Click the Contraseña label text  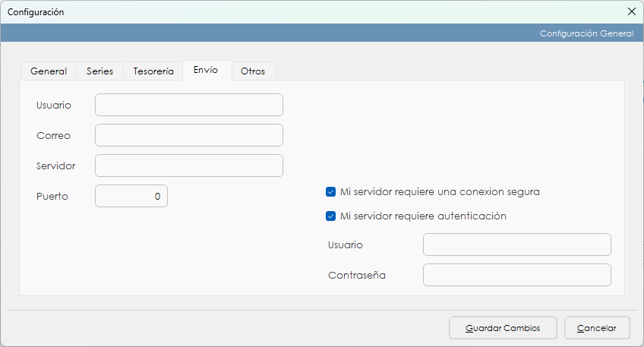[357, 275]
